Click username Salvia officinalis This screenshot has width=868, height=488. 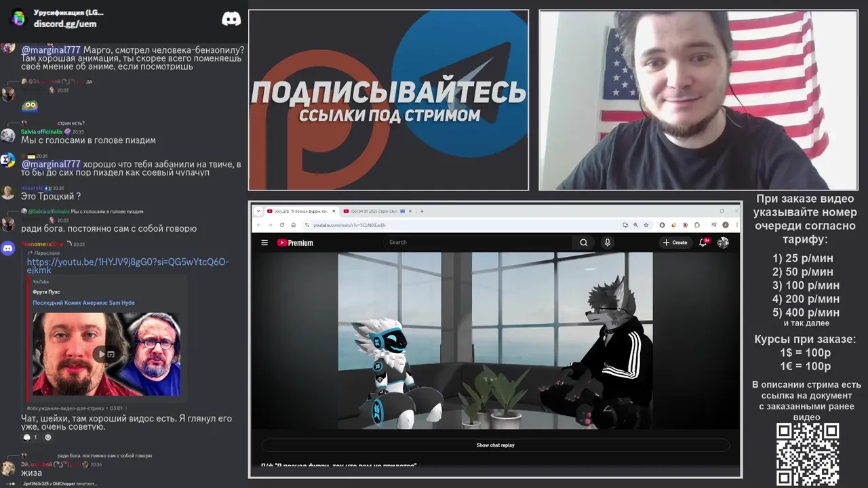pyautogui.click(x=41, y=131)
